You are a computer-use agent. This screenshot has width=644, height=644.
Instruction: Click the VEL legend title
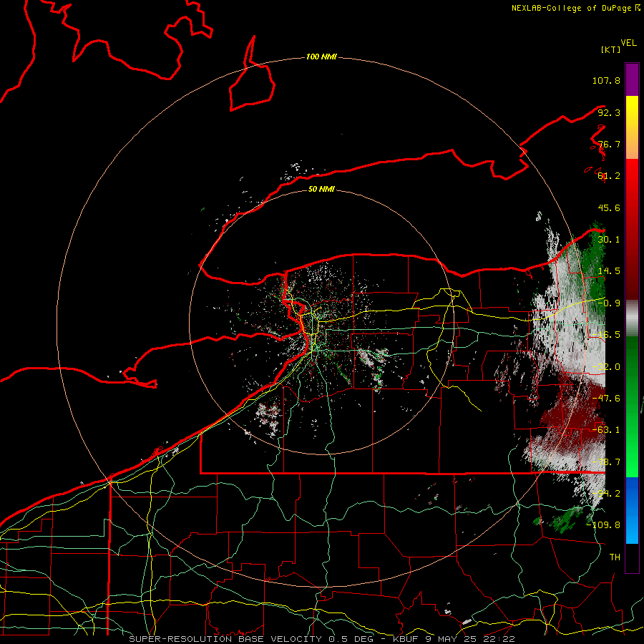[x=628, y=43]
